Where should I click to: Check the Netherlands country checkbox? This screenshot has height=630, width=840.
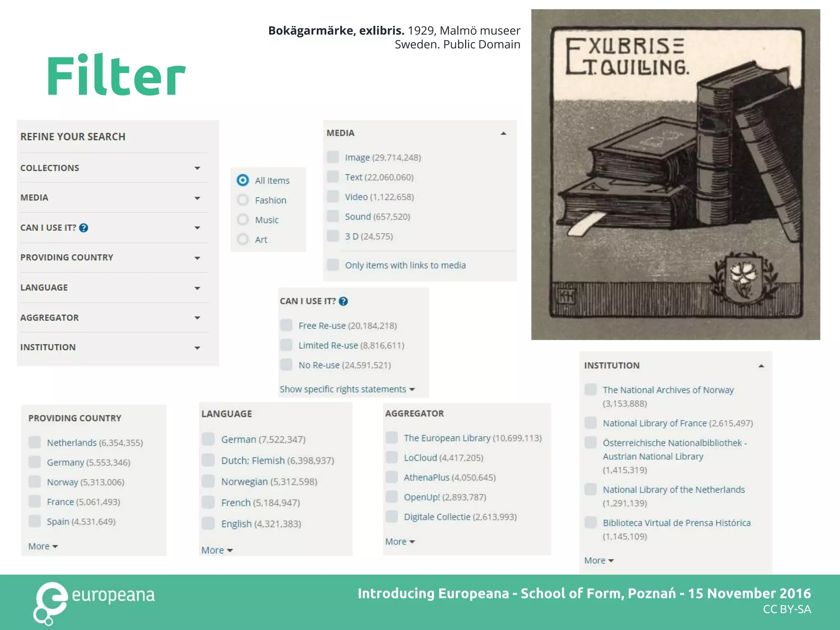click(x=35, y=442)
